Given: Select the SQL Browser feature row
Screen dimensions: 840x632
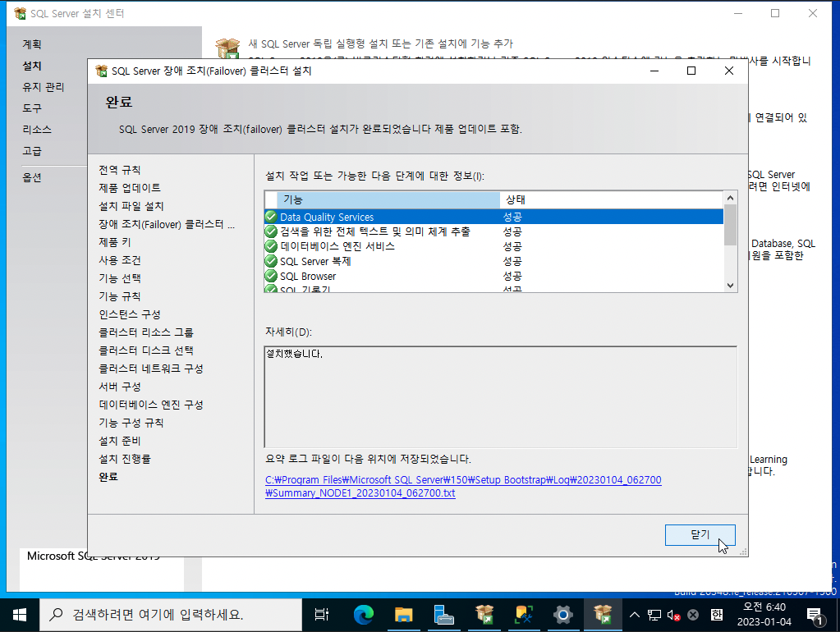Looking at the screenshot, I should coord(493,277).
